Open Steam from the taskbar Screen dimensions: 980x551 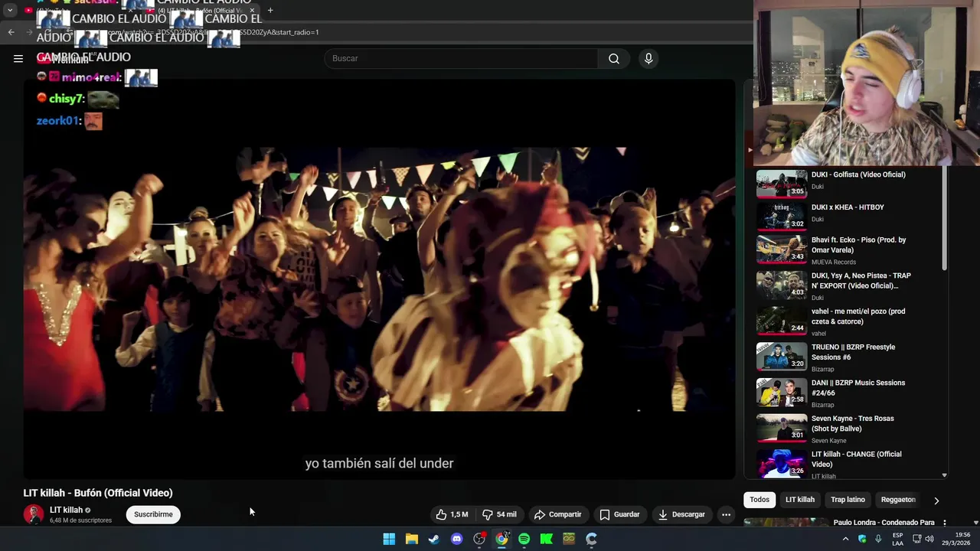(x=434, y=539)
